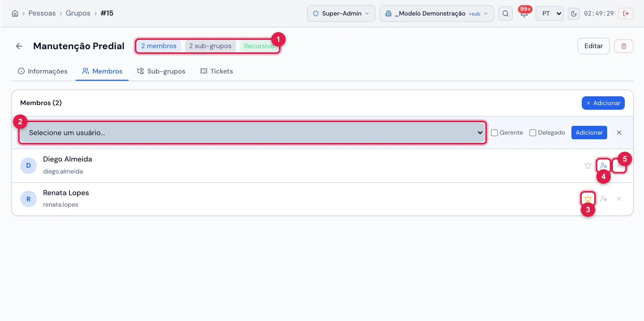The height and width of the screenshot is (321, 644).
Task: Click the 2 membros badge
Action: 159,46
